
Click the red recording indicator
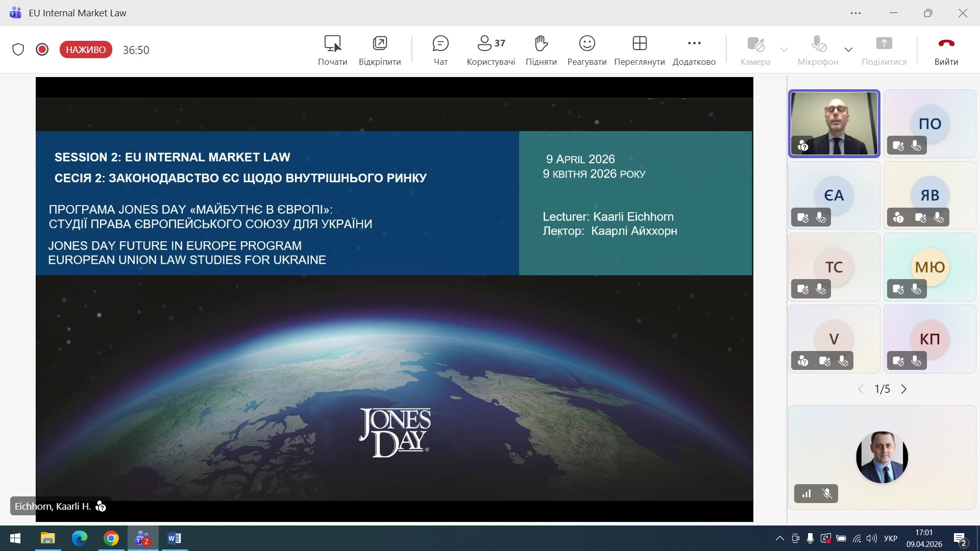coord(42,49)
